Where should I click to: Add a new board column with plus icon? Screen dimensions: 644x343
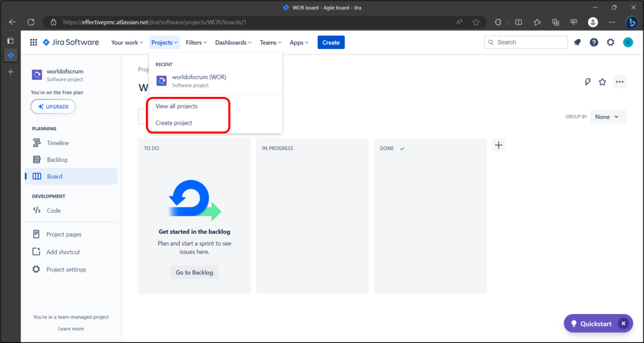tap(499, 145)
